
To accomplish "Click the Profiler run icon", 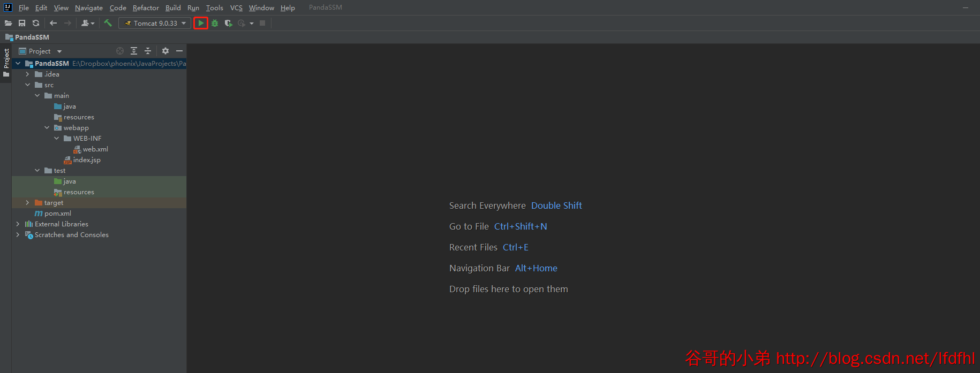I will coord(242,23).
